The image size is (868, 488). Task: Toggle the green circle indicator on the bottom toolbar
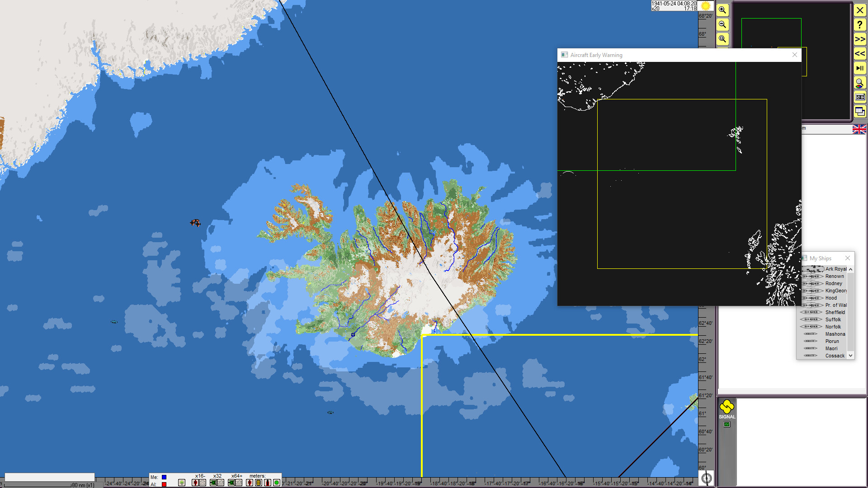click(277, 483)
